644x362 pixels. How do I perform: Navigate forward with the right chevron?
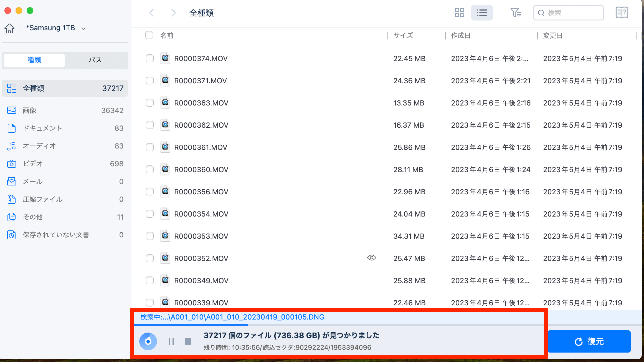click(173, 13)
